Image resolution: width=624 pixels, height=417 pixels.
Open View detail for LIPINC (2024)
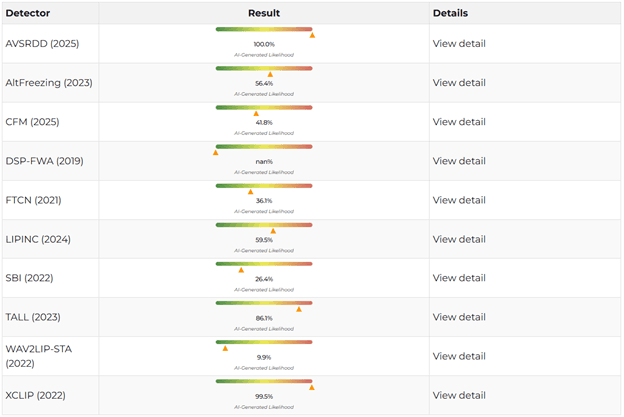[459, 239]
